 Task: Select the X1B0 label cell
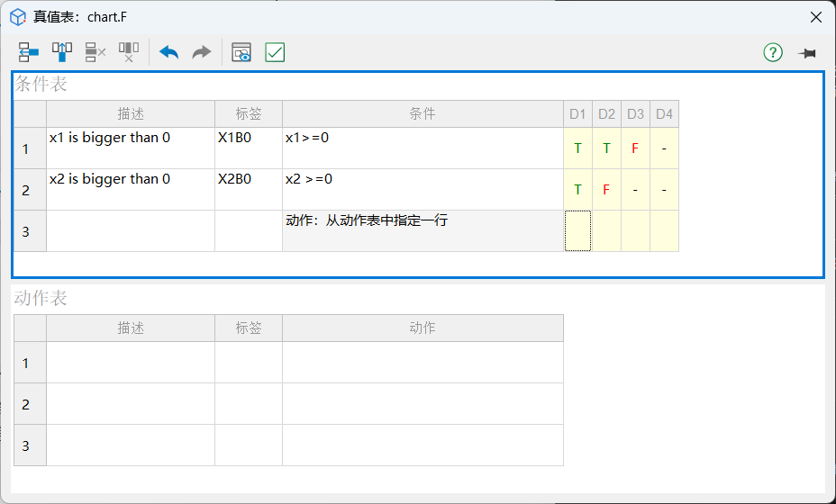[248, 148]
